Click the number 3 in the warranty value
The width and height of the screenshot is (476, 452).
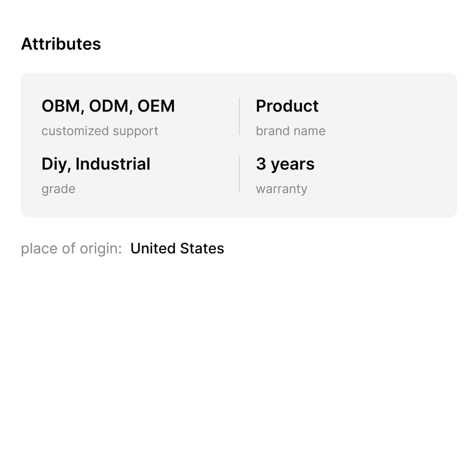click(261, 164)
